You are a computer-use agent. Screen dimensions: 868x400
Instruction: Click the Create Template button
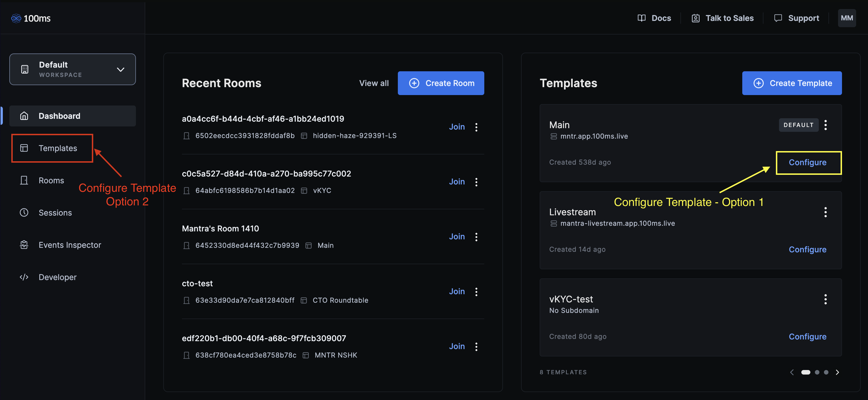click(792, 83)
